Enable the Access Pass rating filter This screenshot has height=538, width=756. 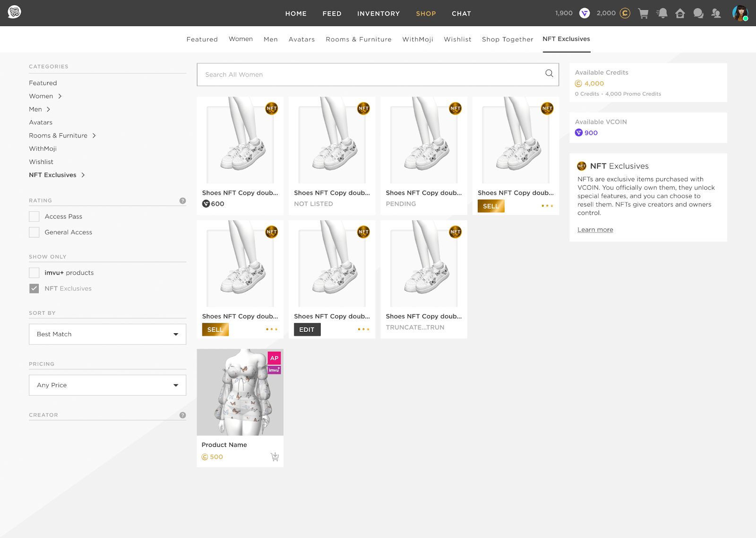[34, 216]
